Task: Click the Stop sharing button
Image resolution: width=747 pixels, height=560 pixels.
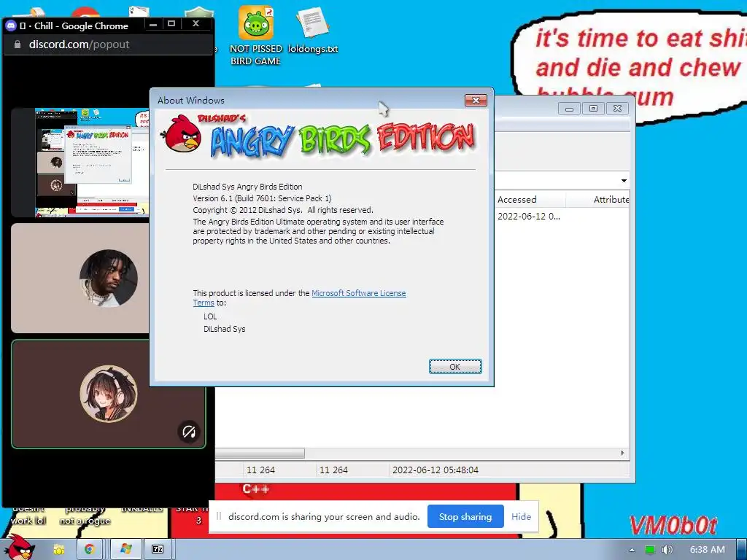Action: [x=465, y=517]
